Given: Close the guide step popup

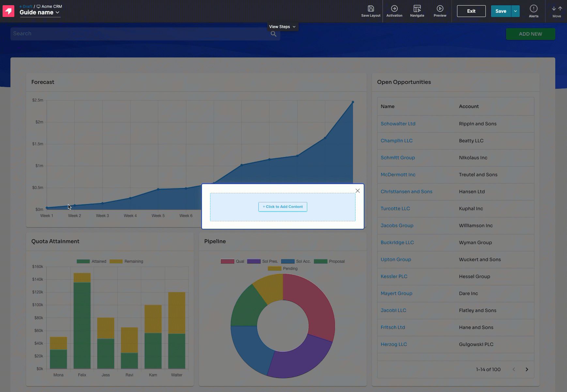Looking at the screenshot, I should tap(358, 191).
